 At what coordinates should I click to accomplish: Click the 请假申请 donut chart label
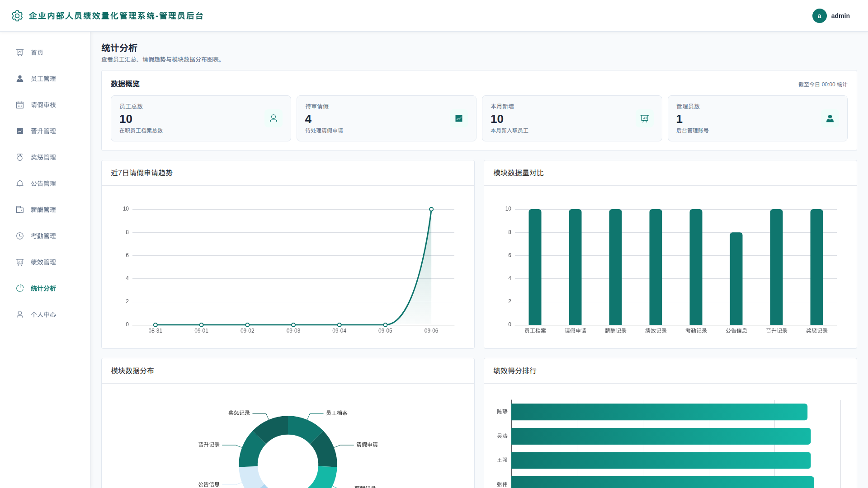coord(367,445)
